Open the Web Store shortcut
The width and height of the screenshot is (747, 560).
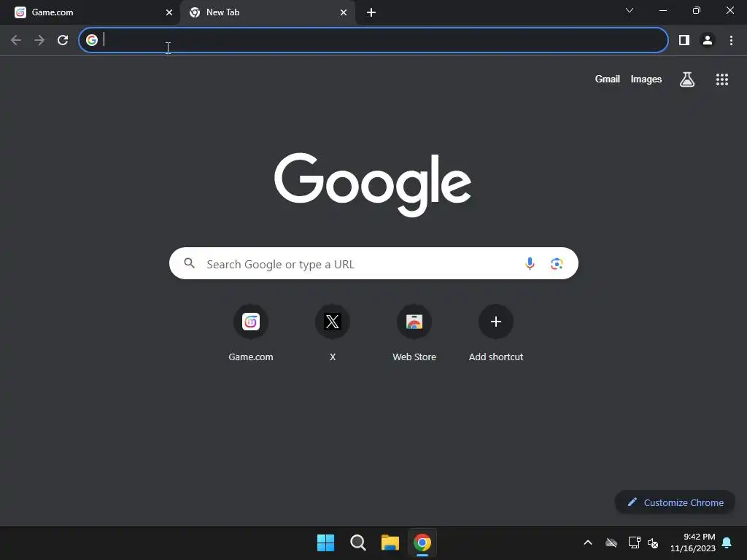click(414, 332)
